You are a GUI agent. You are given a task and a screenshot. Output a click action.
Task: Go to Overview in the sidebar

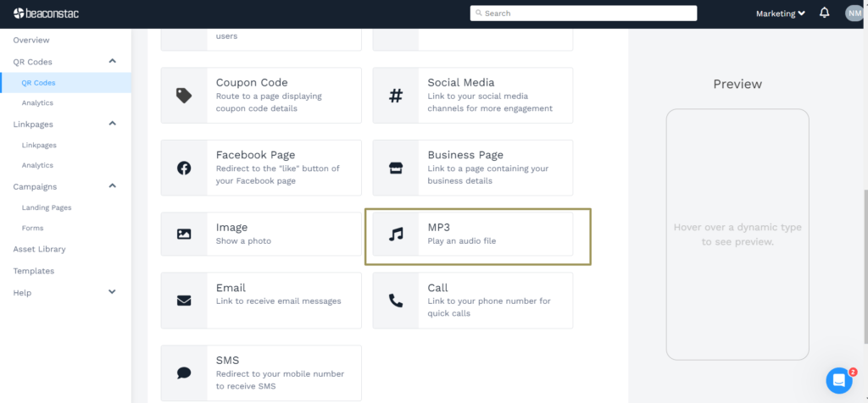(31, 40)
